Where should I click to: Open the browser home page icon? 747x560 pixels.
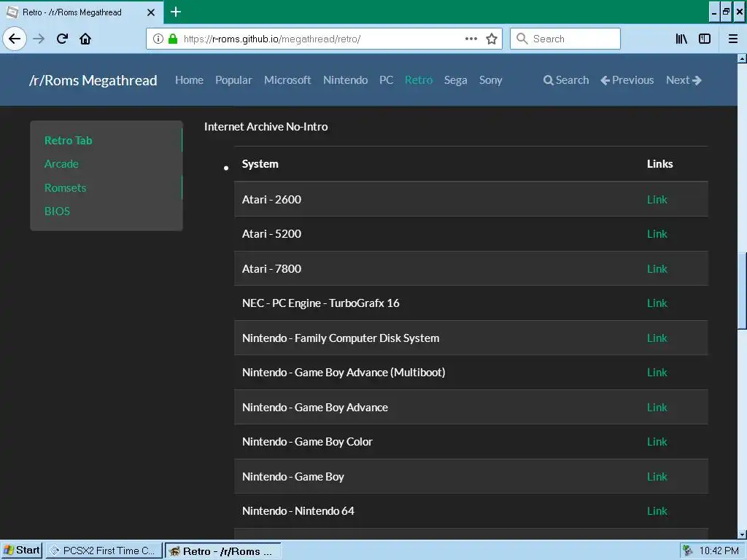point(85,39)
